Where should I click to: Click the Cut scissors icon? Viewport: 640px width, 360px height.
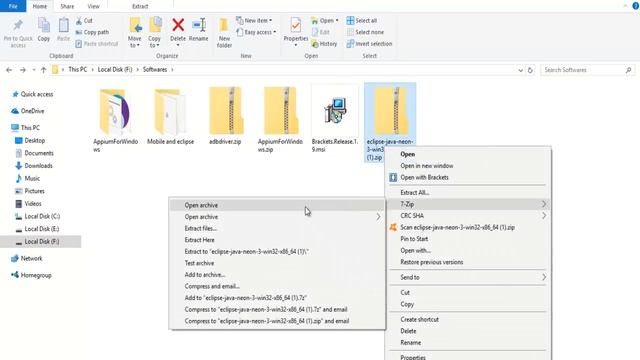(x=79, y=20)
